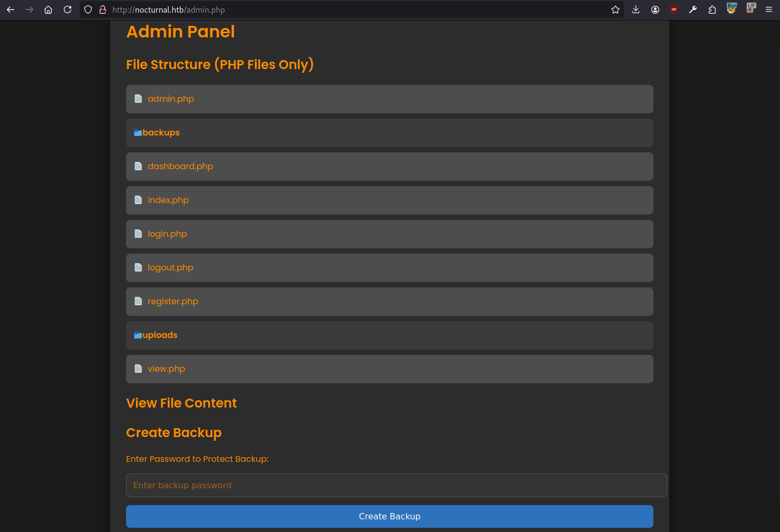The height and width of the screenshot is (532, 780).
Task: Open the FoxyProxy Burp extension icon
Action: click(x=731, y=8)
